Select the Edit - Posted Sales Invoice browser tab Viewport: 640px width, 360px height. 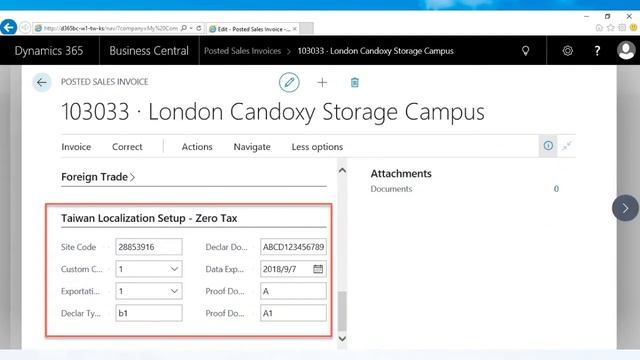click(253, 29)
